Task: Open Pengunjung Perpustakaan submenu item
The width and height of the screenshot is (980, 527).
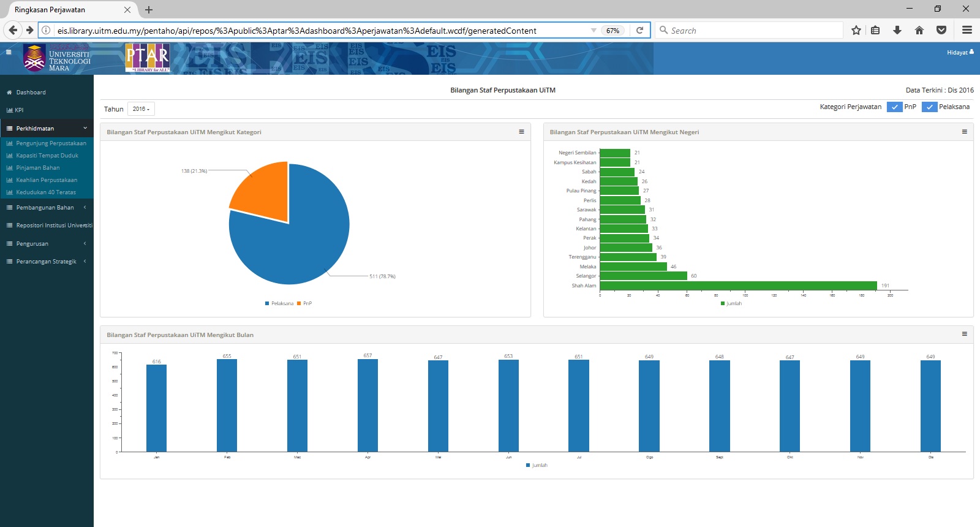Action: coord(47,143)
